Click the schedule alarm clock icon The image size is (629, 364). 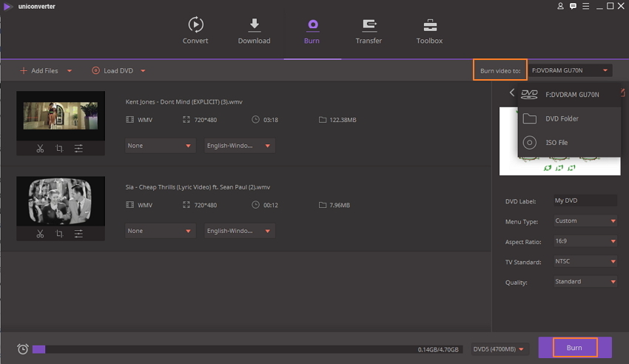23,349
